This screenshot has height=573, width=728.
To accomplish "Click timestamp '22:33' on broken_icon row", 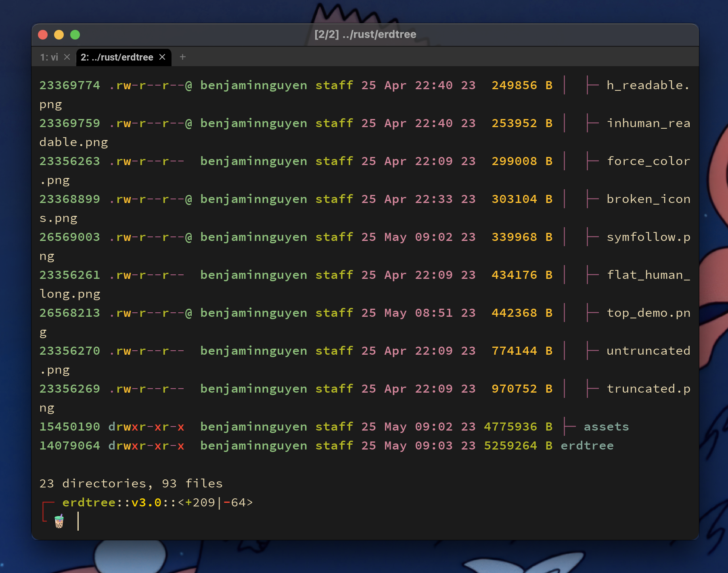I will (434, 199).
